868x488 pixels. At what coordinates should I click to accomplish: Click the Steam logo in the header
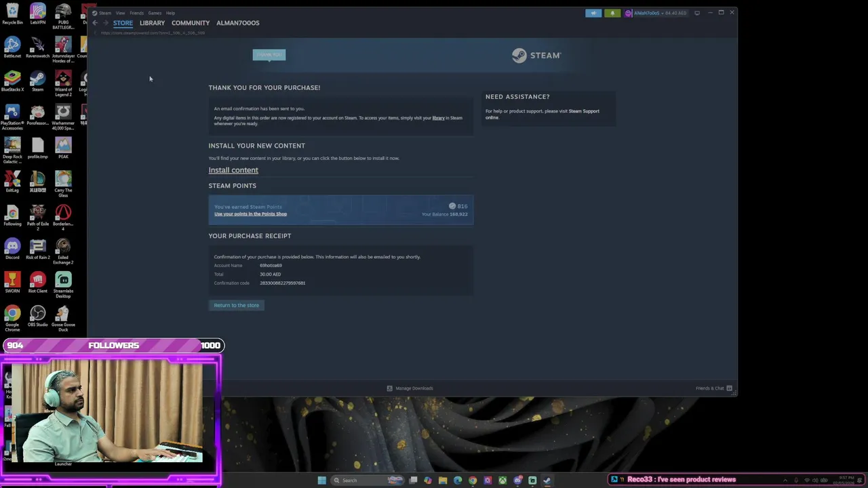pos(536,56)
